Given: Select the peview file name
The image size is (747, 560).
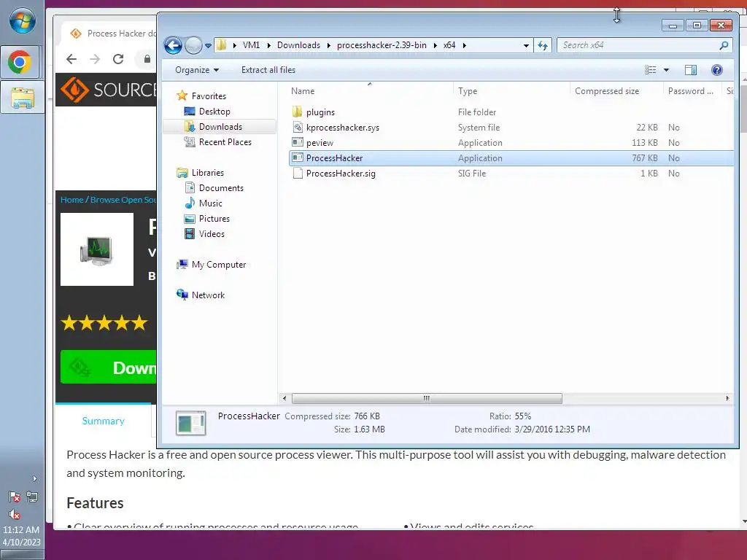Looking at the screenshot, I should point(320,143).
